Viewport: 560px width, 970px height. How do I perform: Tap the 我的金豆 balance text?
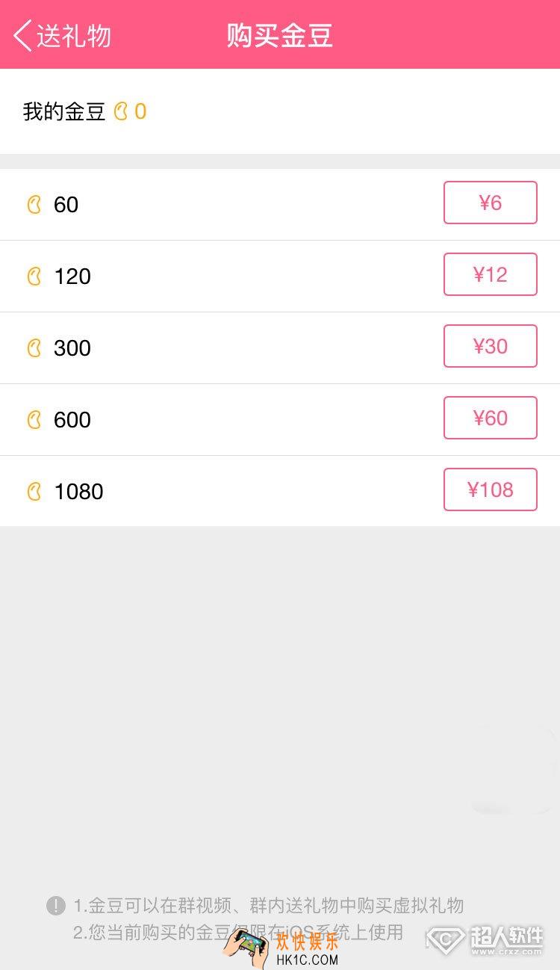[64, 112]
